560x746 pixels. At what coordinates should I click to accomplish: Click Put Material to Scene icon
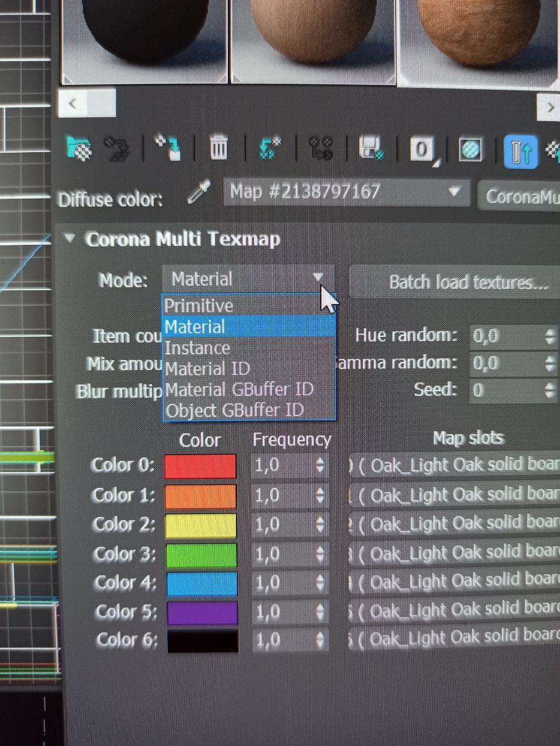[117, 149]
